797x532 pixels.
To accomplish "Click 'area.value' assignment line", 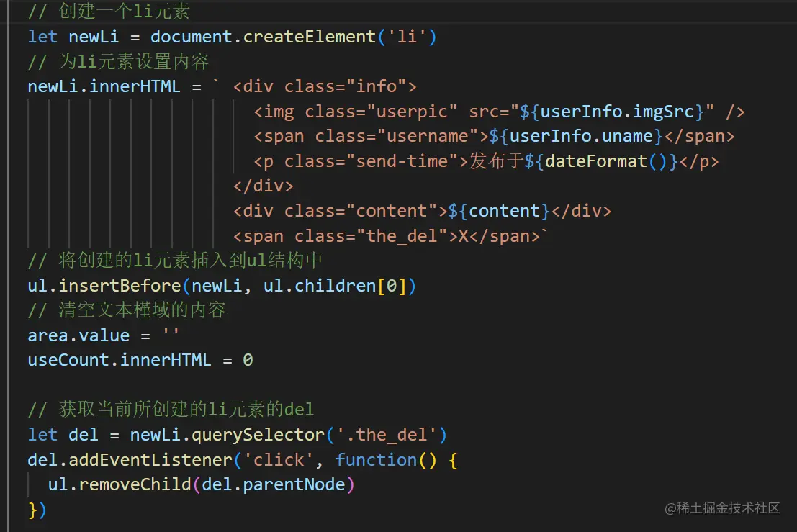I will coord(103,335).
